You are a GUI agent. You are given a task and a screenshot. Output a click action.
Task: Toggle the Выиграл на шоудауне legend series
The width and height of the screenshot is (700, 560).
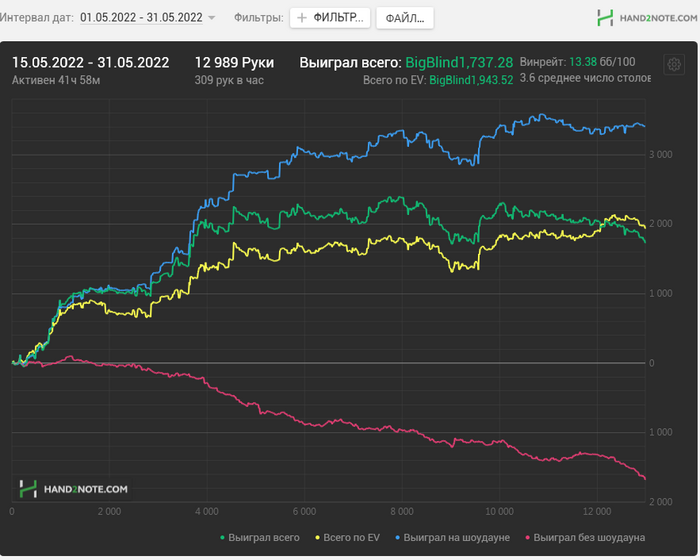[452, 538]
